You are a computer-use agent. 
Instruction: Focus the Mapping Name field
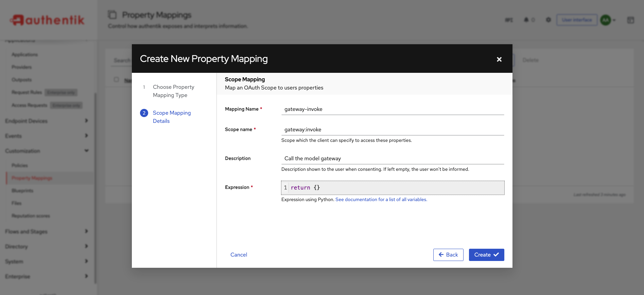tap(393, 109)
